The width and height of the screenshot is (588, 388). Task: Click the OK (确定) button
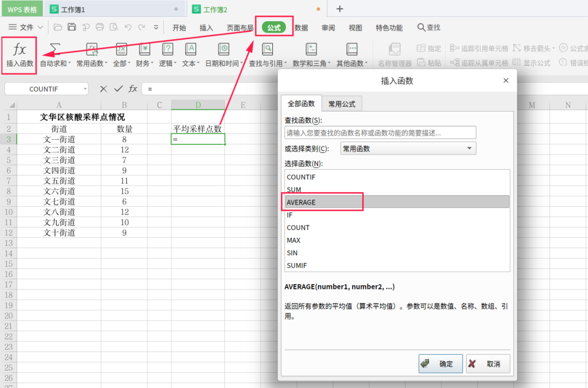pos(440,364)
